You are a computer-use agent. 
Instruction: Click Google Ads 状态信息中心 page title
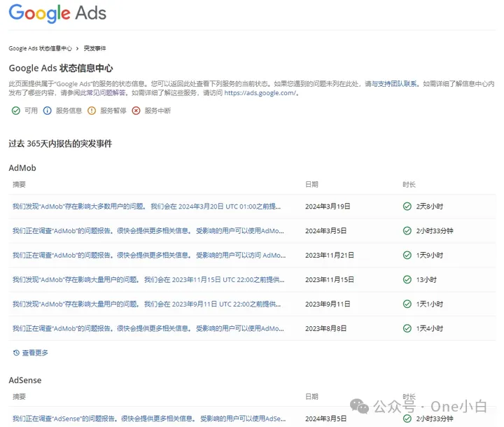click(x=61, y=68)
